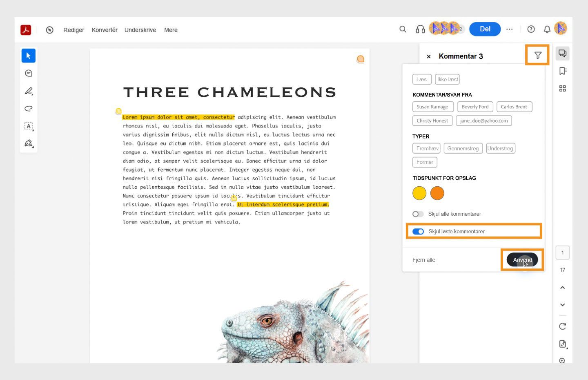Toggle the Ikke læst filter chip
The height and width of the screenshot is (380, 588).
(x=448, y=79)
